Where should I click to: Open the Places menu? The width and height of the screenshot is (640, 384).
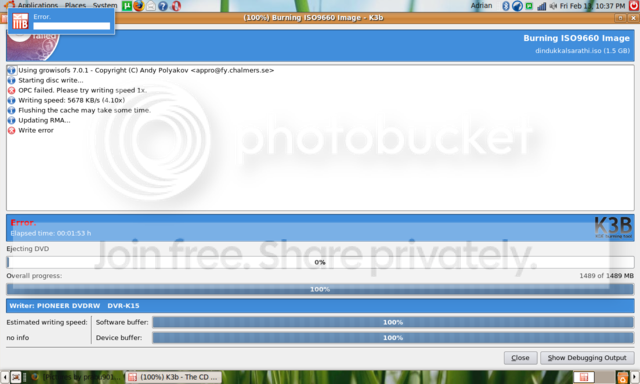75,5
